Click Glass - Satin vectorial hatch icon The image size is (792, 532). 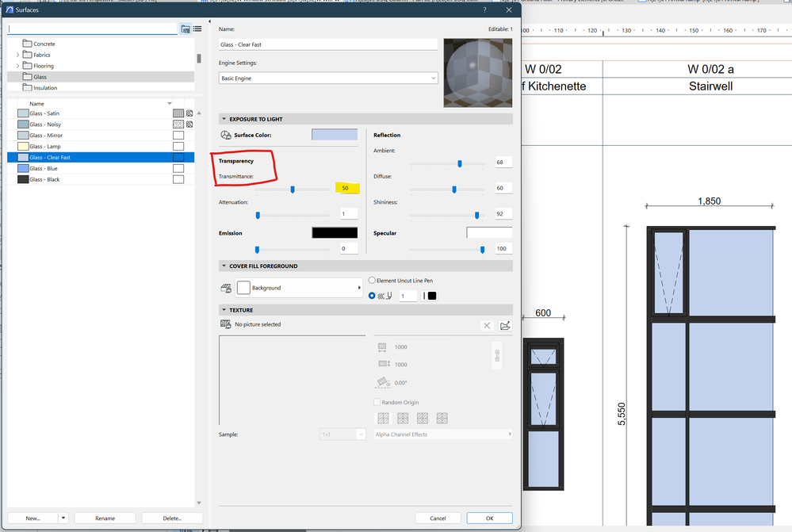178,113
